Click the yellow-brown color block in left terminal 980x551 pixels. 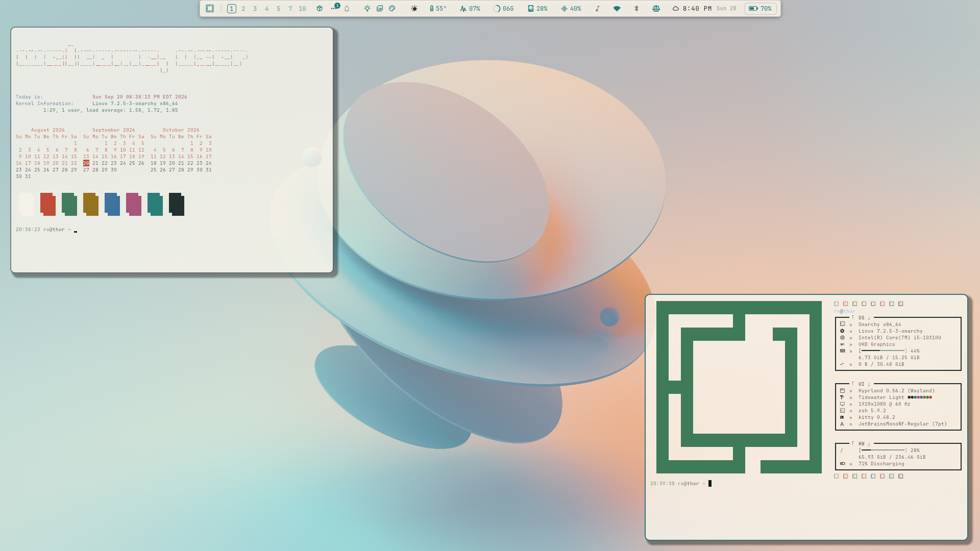point(91,204)
